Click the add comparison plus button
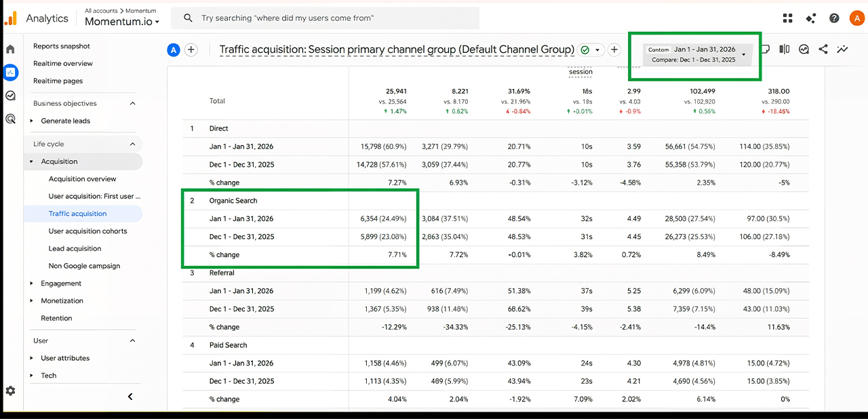The height and width of the screenshot is (419, 868). (x=191, y=49)
